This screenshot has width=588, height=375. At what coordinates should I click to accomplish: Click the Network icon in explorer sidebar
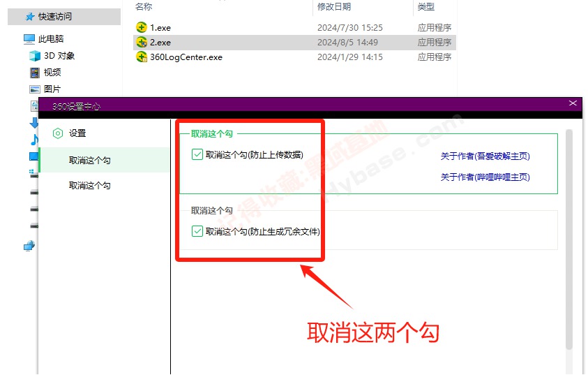click(29, 246)
